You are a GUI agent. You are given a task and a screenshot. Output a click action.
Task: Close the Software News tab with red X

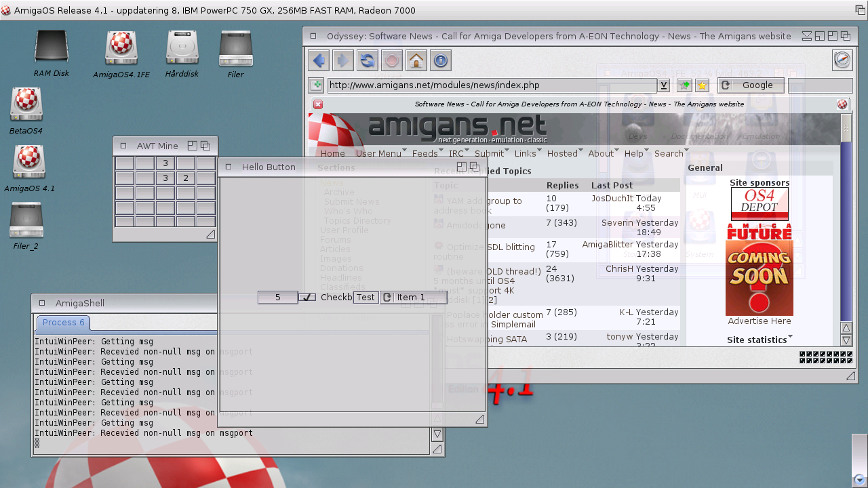(318, 104)
